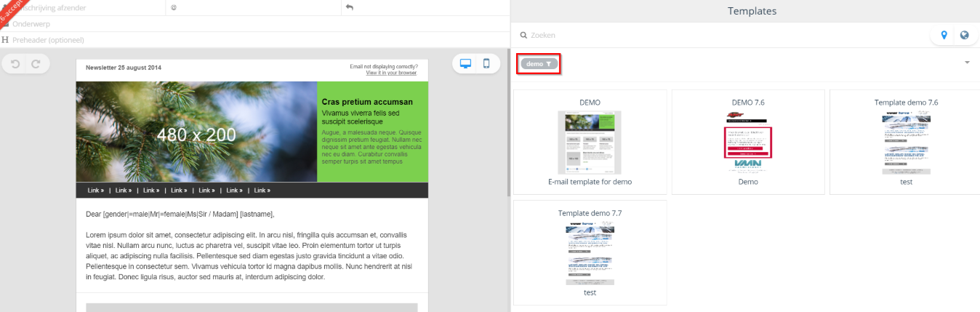Click the Zoeken template search box
Image resolution: width=980 pixels, height=312 pixels.
pos(720,35)
